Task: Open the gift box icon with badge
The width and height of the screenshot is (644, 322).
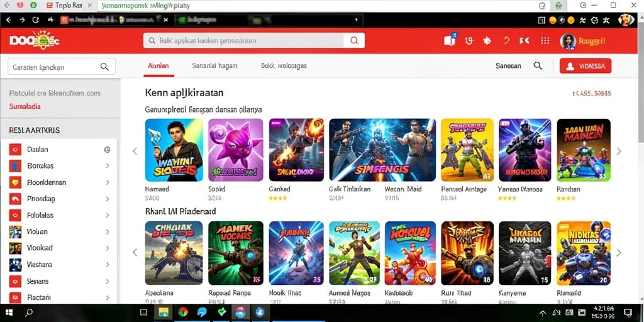Action: (x=450, y=40)
